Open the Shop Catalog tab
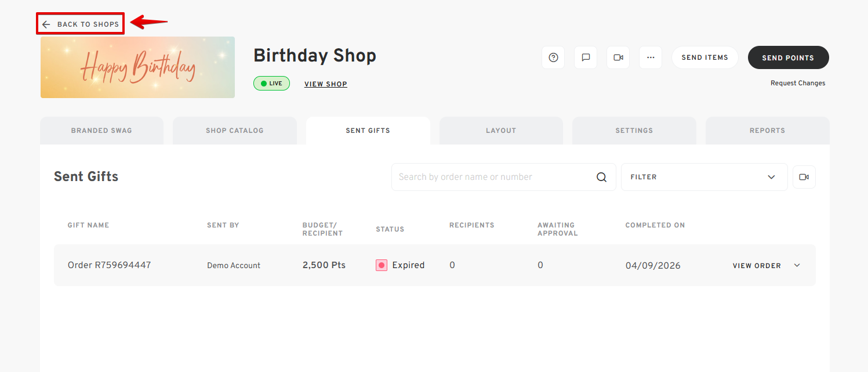868x372 pixels. click(234, 131)
